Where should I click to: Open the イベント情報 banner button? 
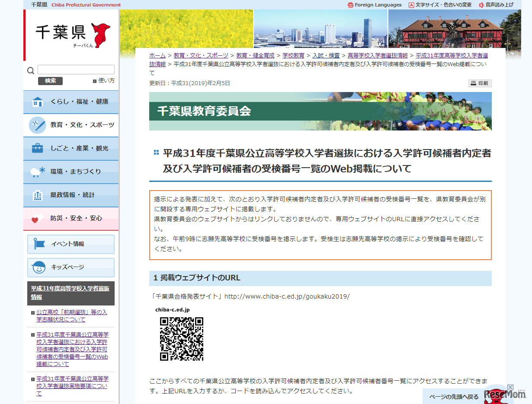71,244
